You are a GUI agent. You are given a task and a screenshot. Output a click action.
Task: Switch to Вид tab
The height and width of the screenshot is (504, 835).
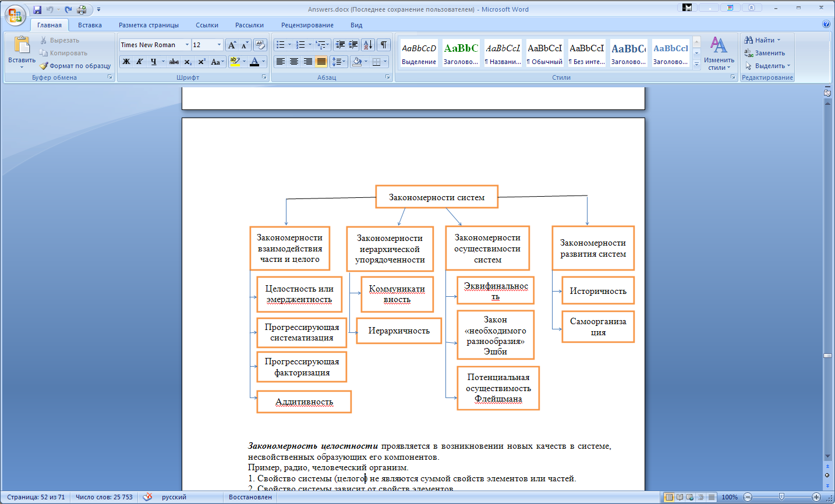pos(356,25)
